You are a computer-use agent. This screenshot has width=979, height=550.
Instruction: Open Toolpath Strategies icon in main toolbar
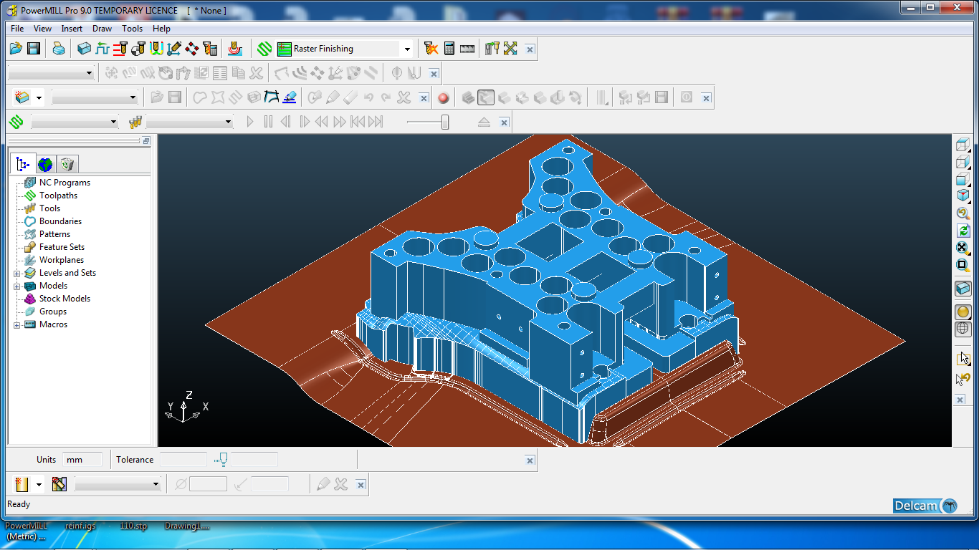click(x=264, y=49)
